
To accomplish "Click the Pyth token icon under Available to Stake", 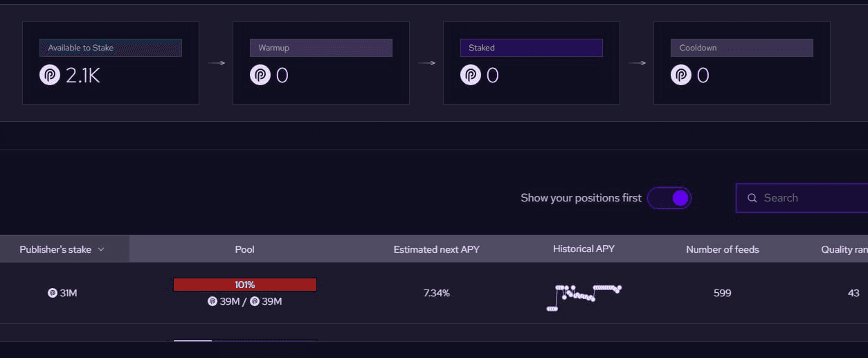I will pos(50,75).
